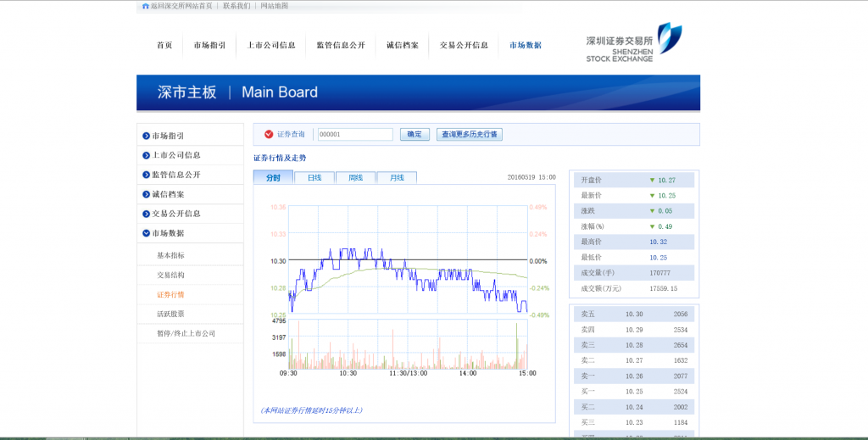The image size is (868, 440).
Task: Click the 最低价 row label
Action: pyautogui.click(x=591, y=258)
